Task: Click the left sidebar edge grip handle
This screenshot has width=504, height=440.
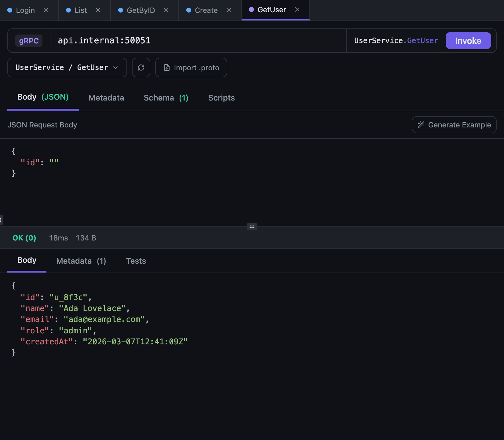Action: pos(1,220)
